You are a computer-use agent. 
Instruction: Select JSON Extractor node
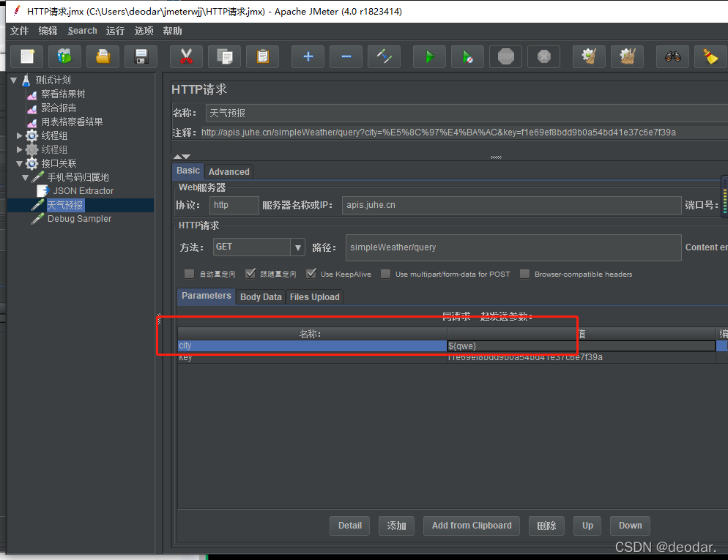[x=83, y=191]
